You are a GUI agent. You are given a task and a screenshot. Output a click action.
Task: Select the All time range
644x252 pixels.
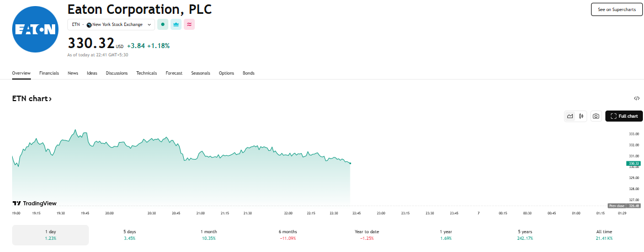click(x=604, y=235)
